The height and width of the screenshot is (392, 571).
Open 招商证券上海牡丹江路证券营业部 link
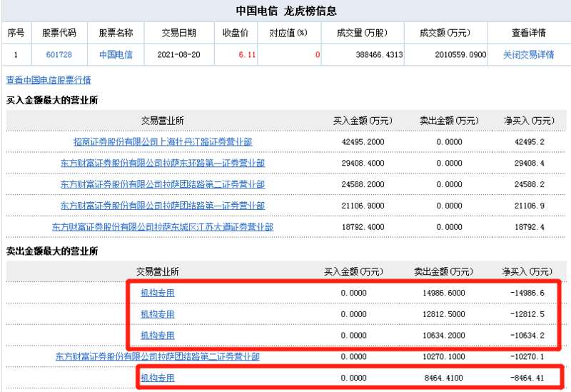coord(163,141)
